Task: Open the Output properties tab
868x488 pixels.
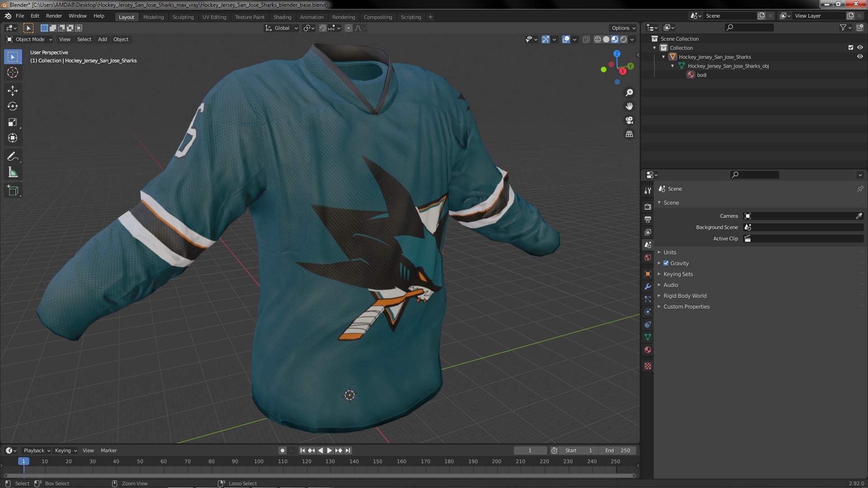Action: 648,219
